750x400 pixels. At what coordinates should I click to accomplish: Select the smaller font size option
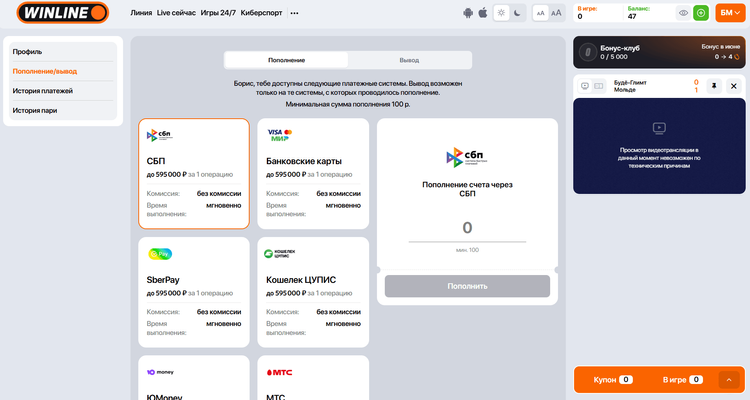540,13
